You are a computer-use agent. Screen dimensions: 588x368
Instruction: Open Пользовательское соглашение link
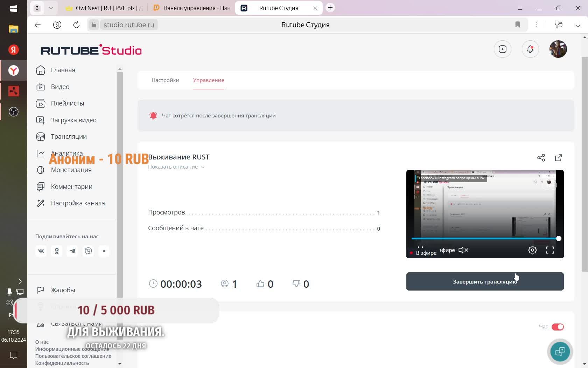73,356
